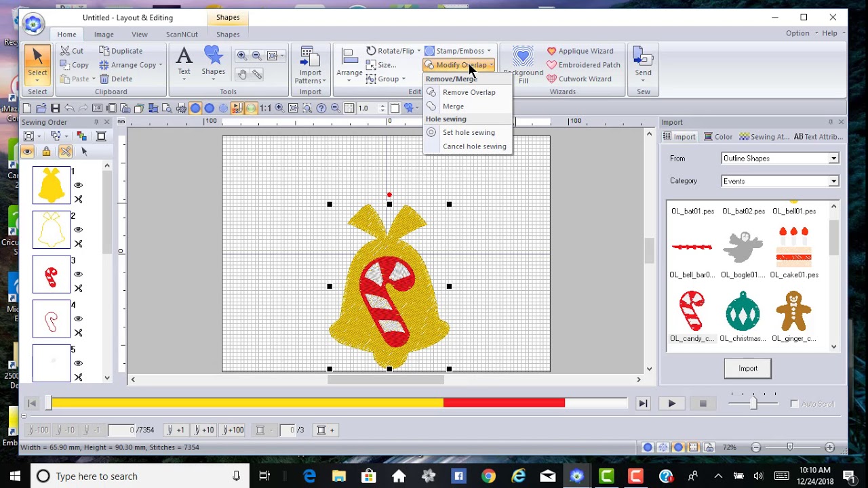Click the new file icon in quick toolbar
868x488 pixels.
click(27, 108)
